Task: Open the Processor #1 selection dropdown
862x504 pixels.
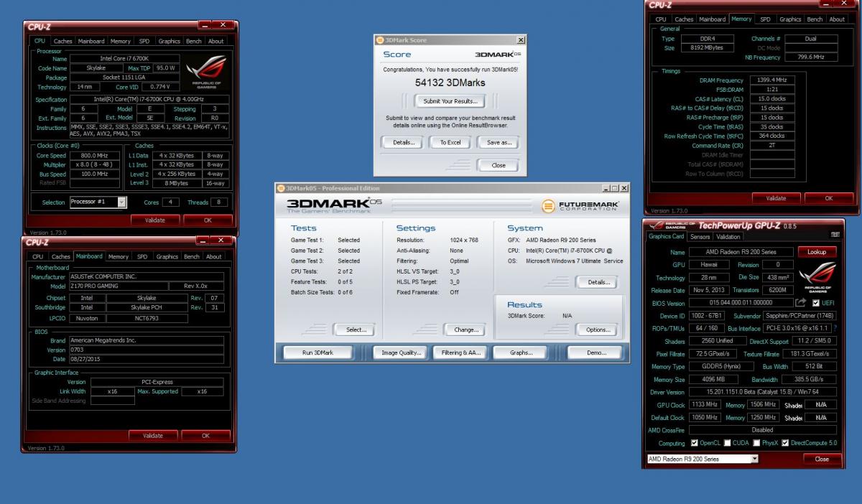Action: click(x=121, y=202)
